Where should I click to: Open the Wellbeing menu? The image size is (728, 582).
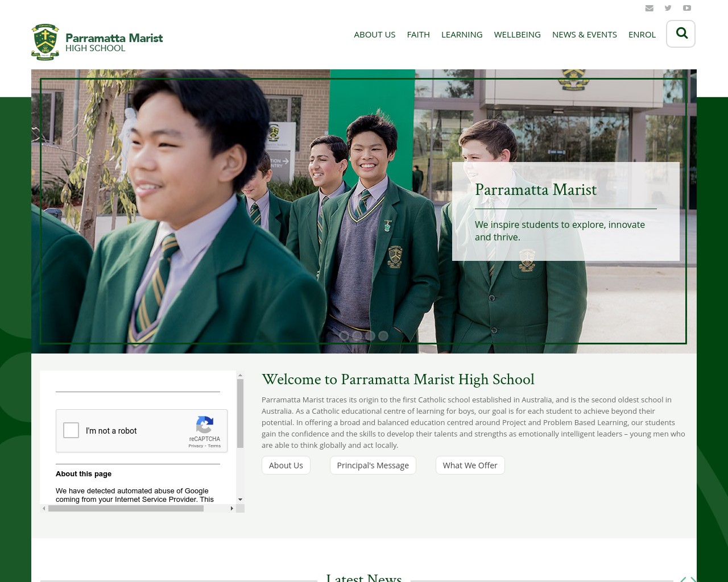(x=517, y=35)
